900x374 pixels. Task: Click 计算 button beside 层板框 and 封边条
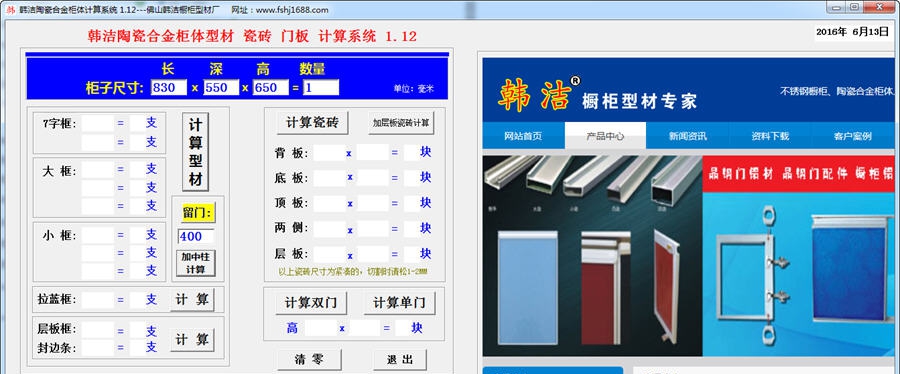tap(192, 340)
